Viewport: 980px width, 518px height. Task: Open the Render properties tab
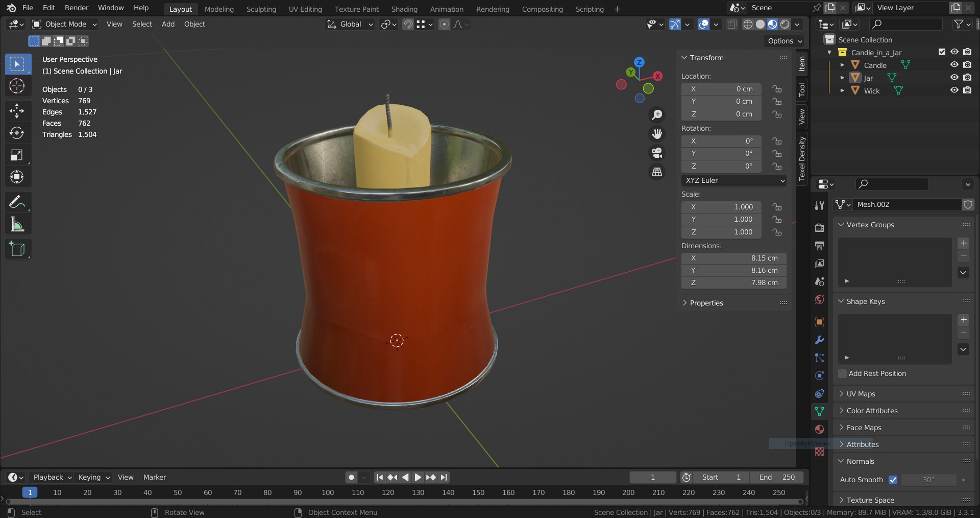click(x=819, y=227)
